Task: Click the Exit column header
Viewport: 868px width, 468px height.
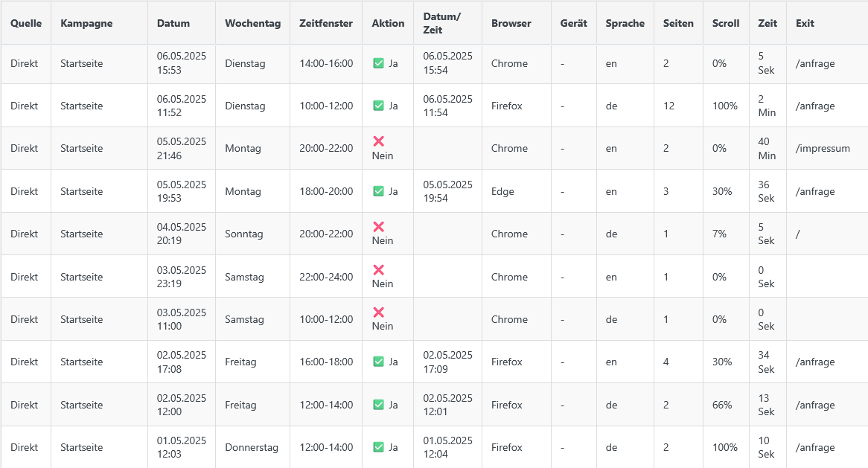Action: (805, 23)
